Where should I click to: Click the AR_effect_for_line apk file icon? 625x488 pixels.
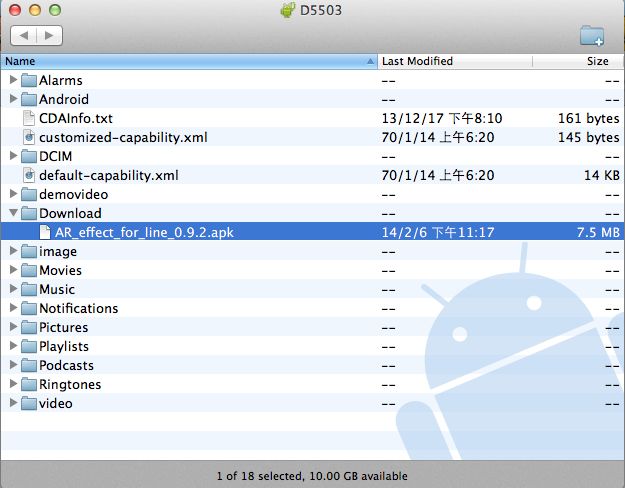coord(46,232)
